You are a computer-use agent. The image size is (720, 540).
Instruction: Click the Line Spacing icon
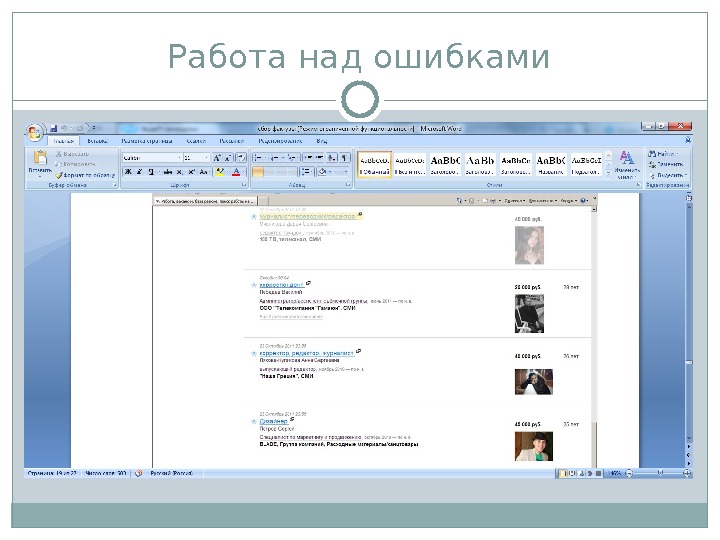tap(306, 172)
